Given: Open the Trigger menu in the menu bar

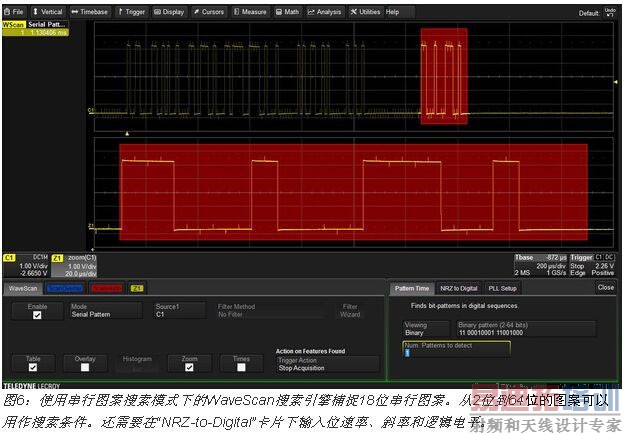Looking at the screenshot, I should [132, 12].
